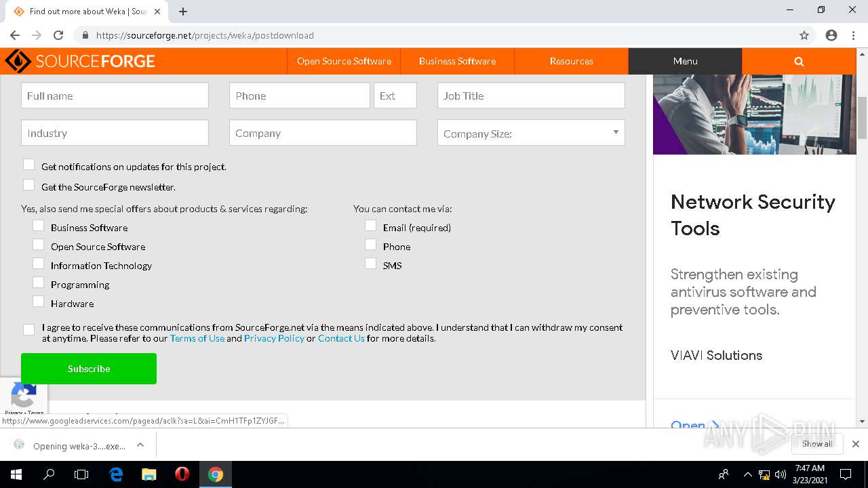Open Task View on taskbar

81,474
